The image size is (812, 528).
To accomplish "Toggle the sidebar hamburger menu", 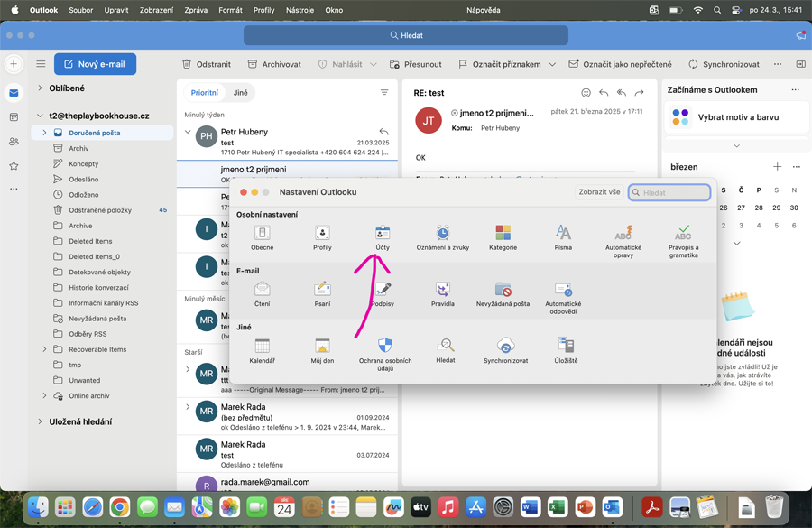I will pos(41,64).
